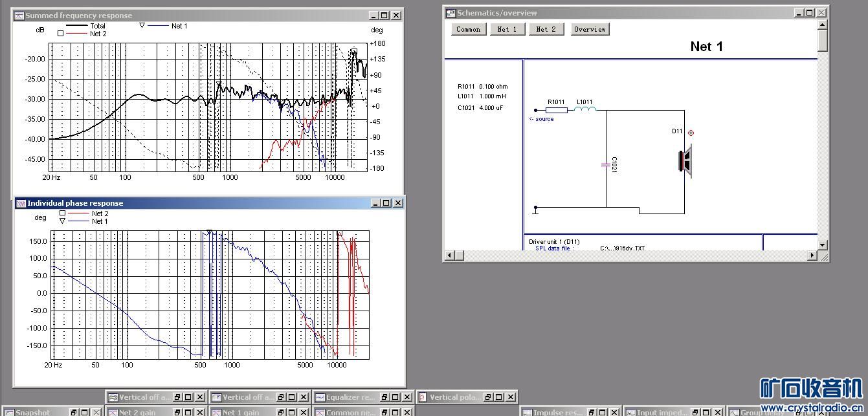
Task: Click the D11 positive polarity marker
Action: (x=691, y=133)
